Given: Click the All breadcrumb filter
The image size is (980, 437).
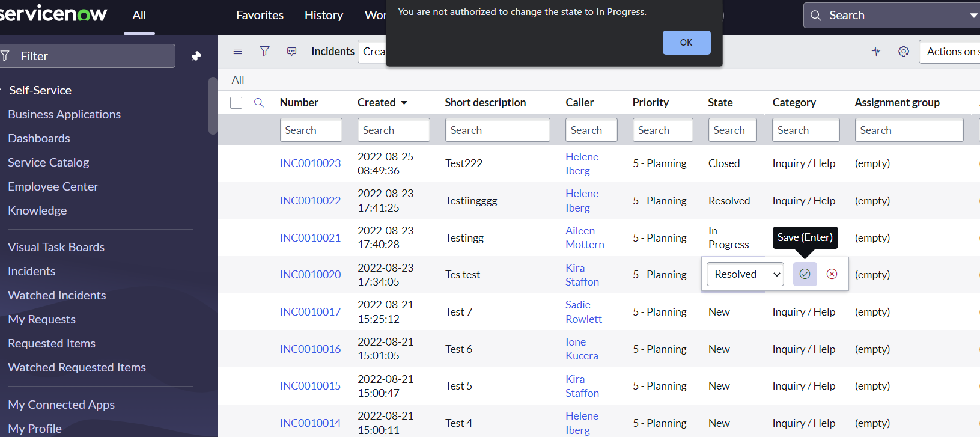Looking at the screenshot, I should click(238, 80).
